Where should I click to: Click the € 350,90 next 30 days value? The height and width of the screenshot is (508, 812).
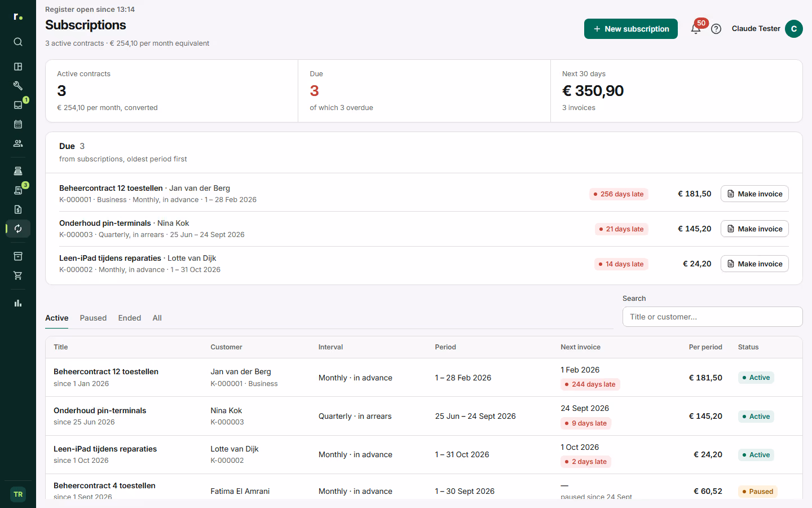593,91
